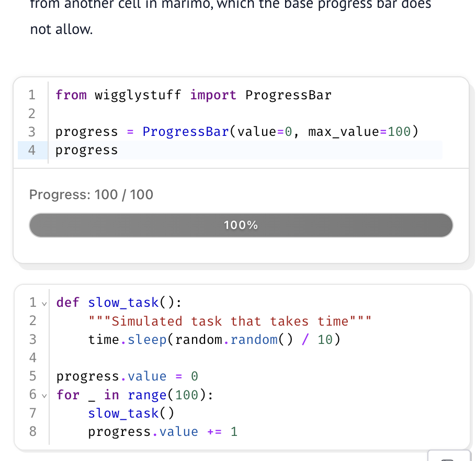Click the slow_task function name on line 1
This screenshot has width=476, height=461.
click(x=123, y=303)
